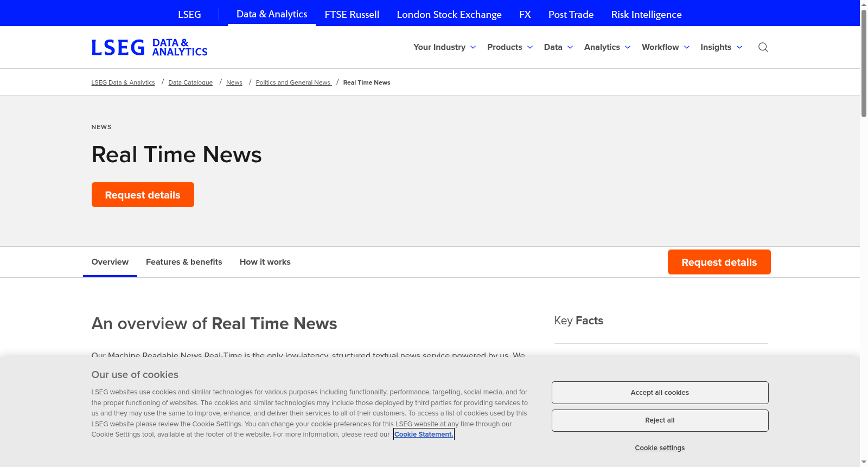Open the Data dropdown in navigation
Image resolution: width=868 pixels, height=467 pixels.
click(x=558, y=47)
